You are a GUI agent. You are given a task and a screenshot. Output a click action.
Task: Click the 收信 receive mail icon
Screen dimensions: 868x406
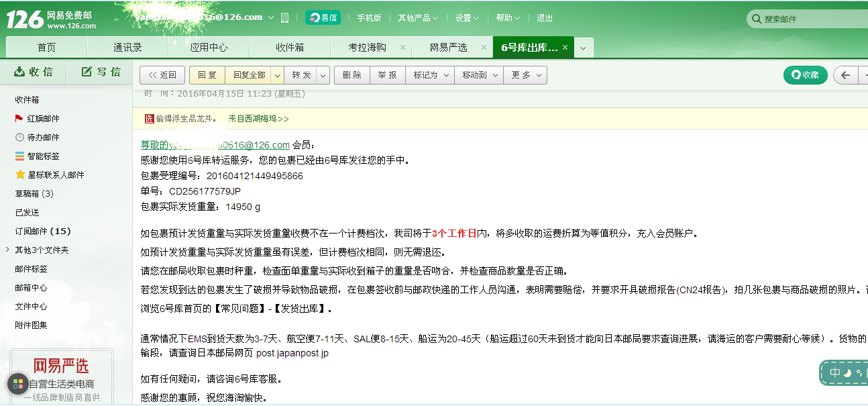pyautogui.click(x=20, y=72)
